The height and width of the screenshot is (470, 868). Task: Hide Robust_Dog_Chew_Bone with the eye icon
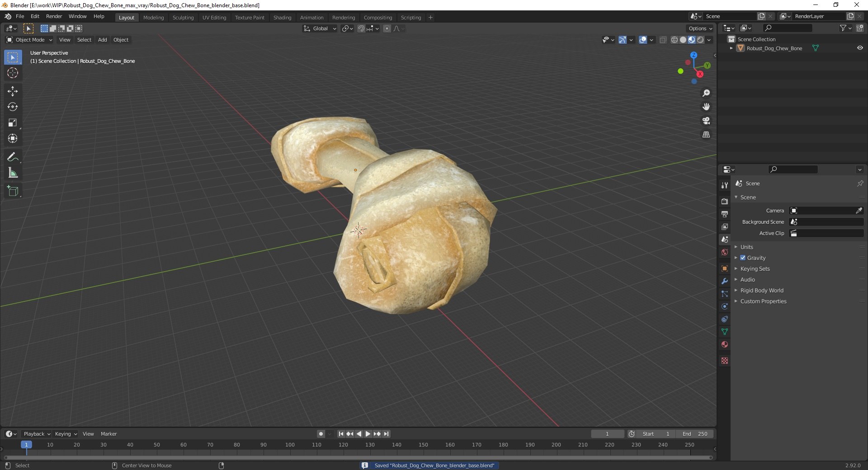pos(860,48)
